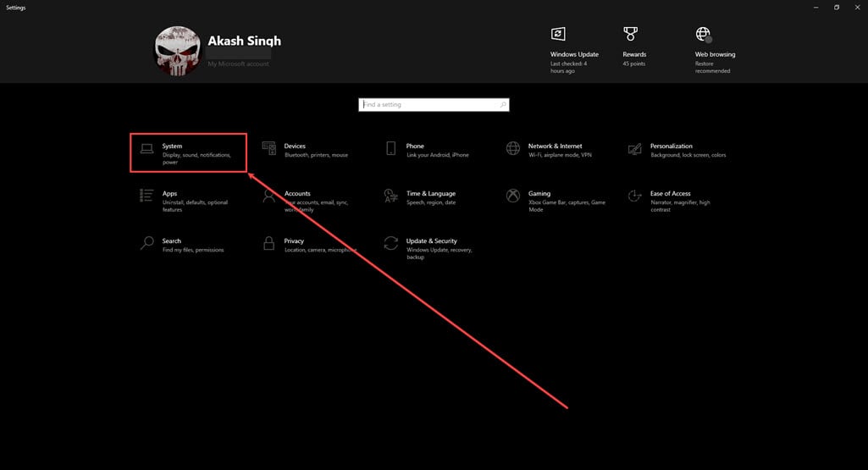
Task: Click the Devices keyboard icon
Action: pos(269,148)
